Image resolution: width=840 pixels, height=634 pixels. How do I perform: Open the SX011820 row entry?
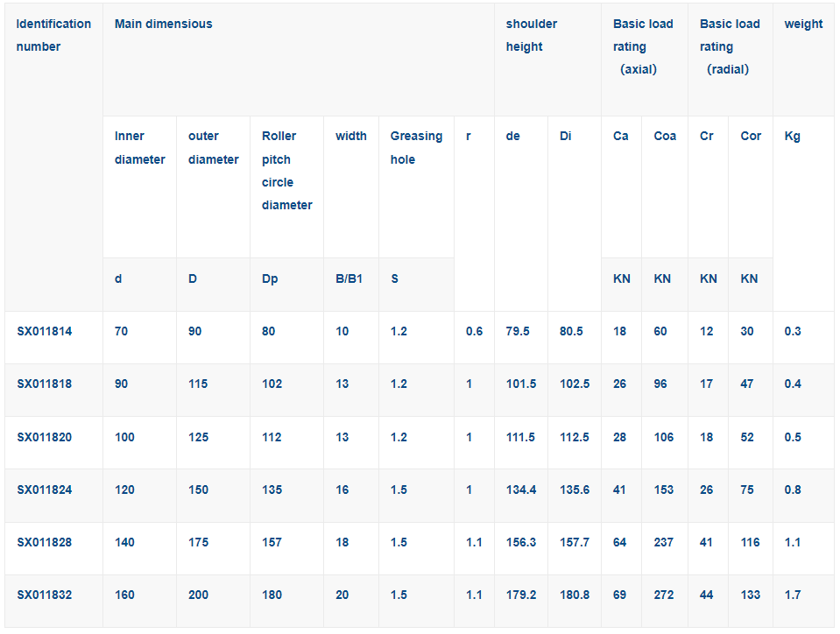pos(44,437)
